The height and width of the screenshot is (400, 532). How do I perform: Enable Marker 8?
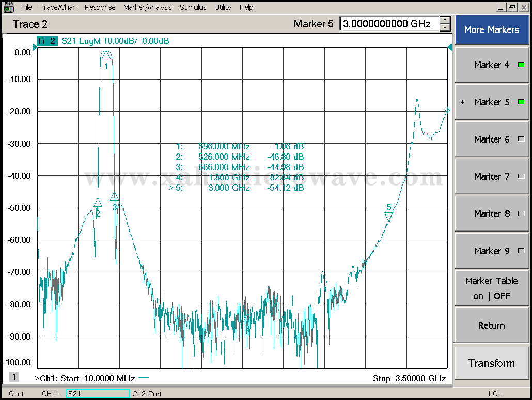coord(491,213)
